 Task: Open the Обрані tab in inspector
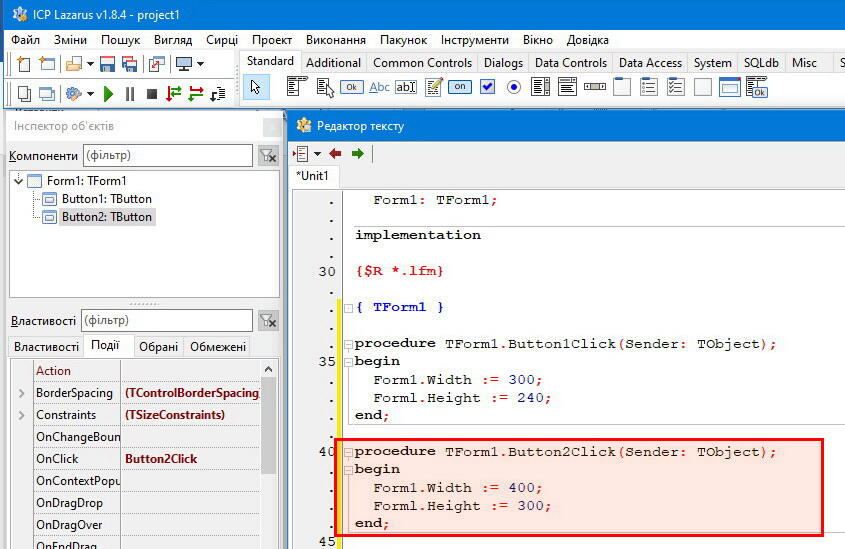coord(158,346)
